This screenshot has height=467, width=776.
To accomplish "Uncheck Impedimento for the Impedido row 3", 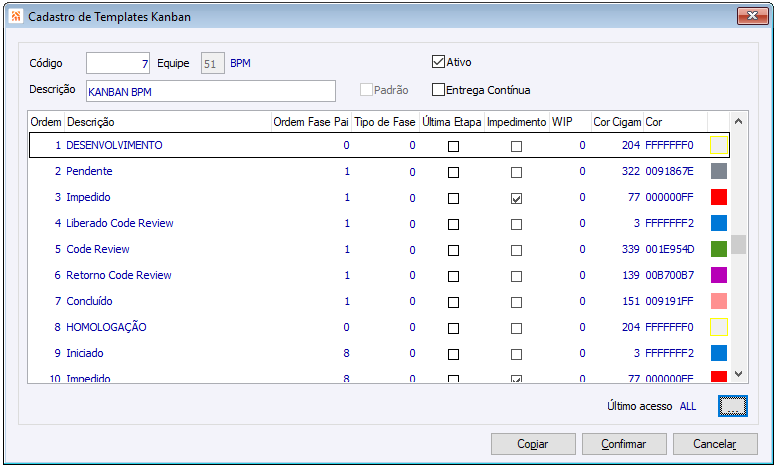I will (x=516, y=198).
